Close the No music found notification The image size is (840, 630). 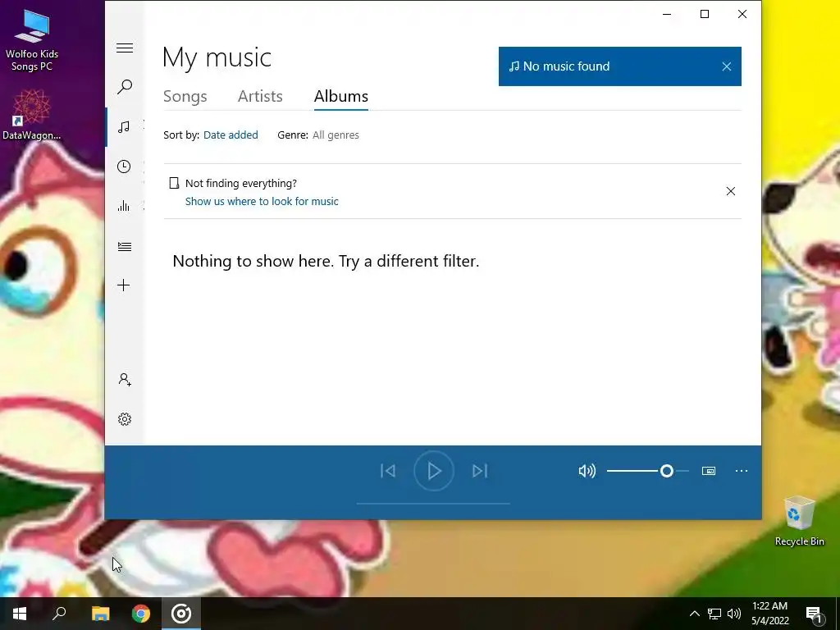pyautogui.click(x=727, y=66)
